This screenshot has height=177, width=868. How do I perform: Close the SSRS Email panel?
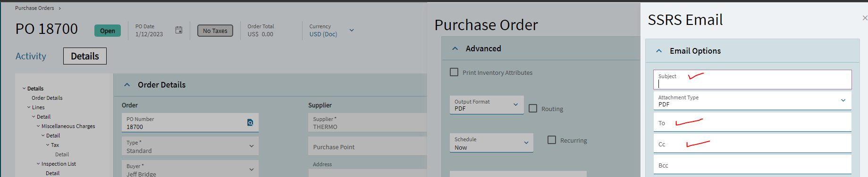tap(865, 18)
